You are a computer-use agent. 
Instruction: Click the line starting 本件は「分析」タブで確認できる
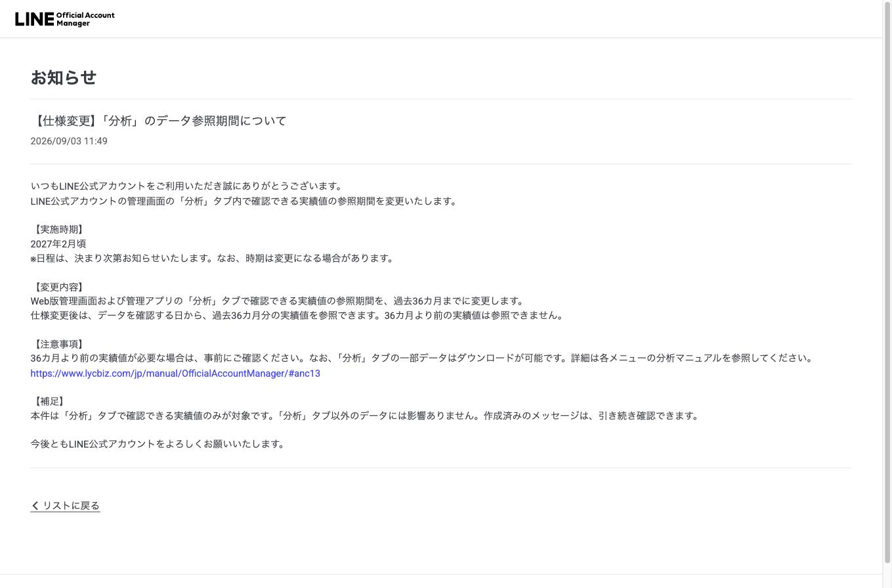(x=365, y=416)
